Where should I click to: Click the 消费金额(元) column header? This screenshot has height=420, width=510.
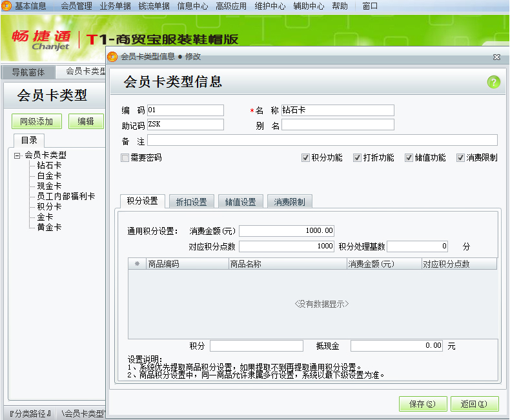pyautogui.click(x=384, y=264)
